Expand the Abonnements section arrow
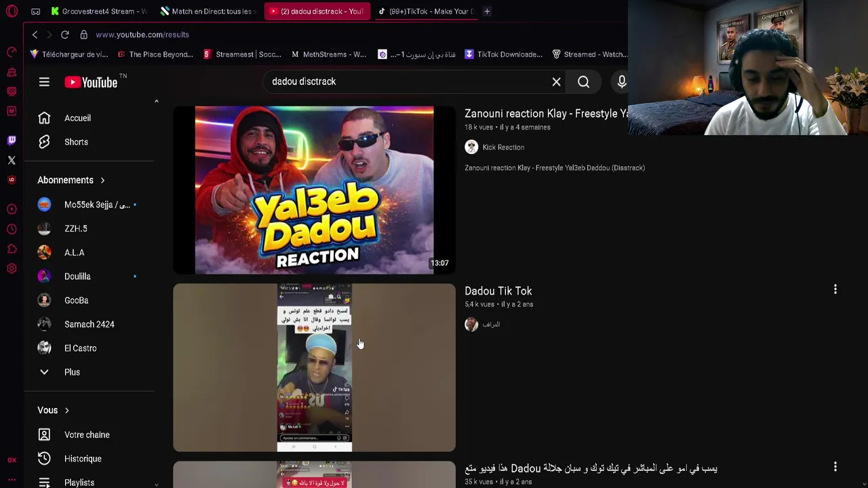The image size is (868, 488). [x=102, y=180]
